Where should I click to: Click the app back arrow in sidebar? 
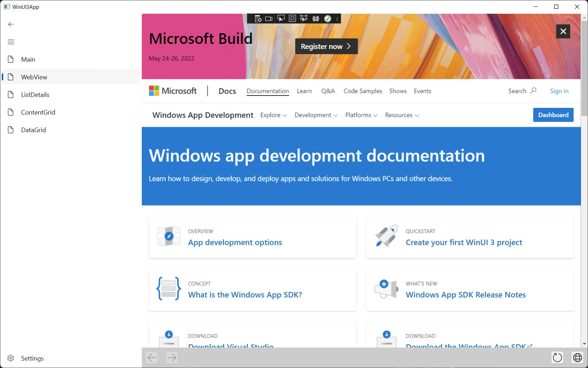click(11, 24)
